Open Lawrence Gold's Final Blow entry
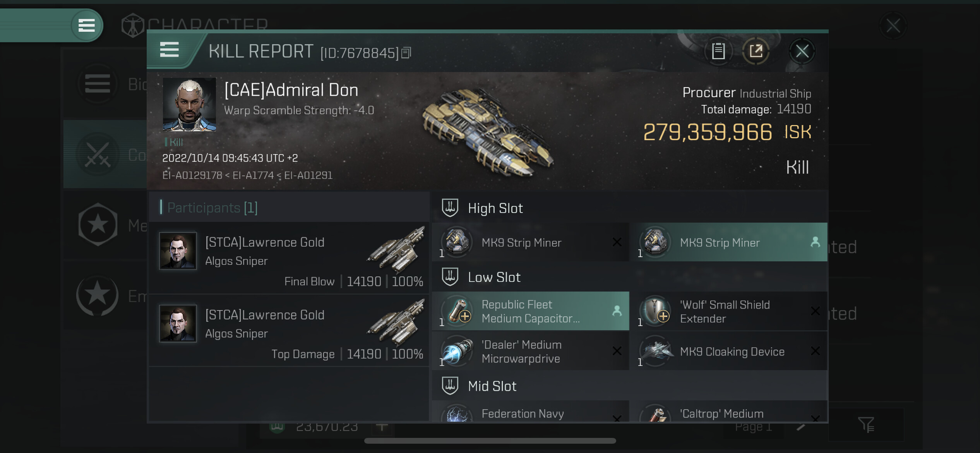Viewport: 980px width, 453px height. click(289, 258)
